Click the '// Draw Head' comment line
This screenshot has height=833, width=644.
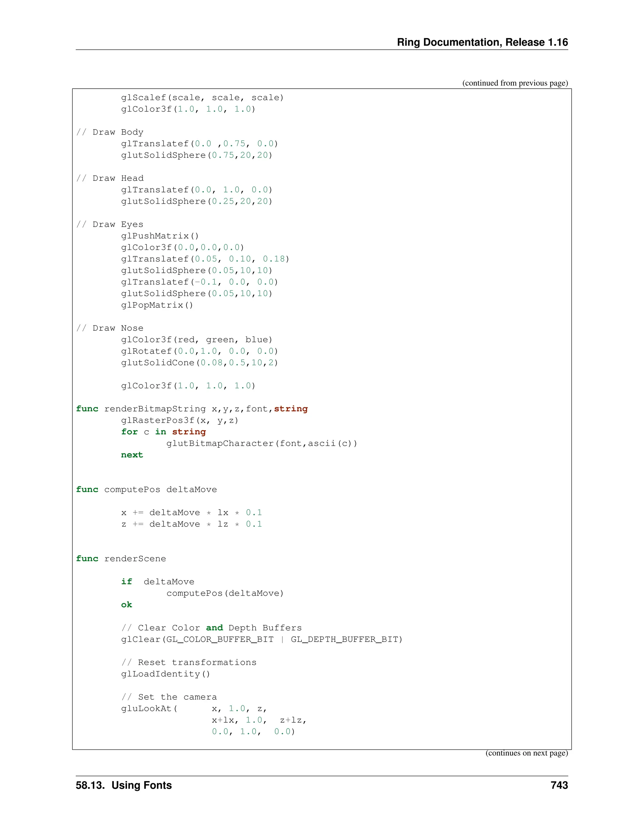(x=110, y=179)
